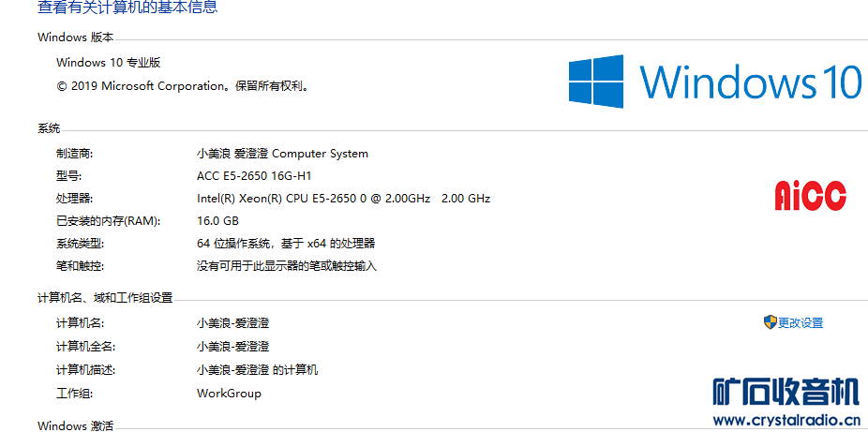Click the 矿石收音机 watermark logo

click(786, 391)
